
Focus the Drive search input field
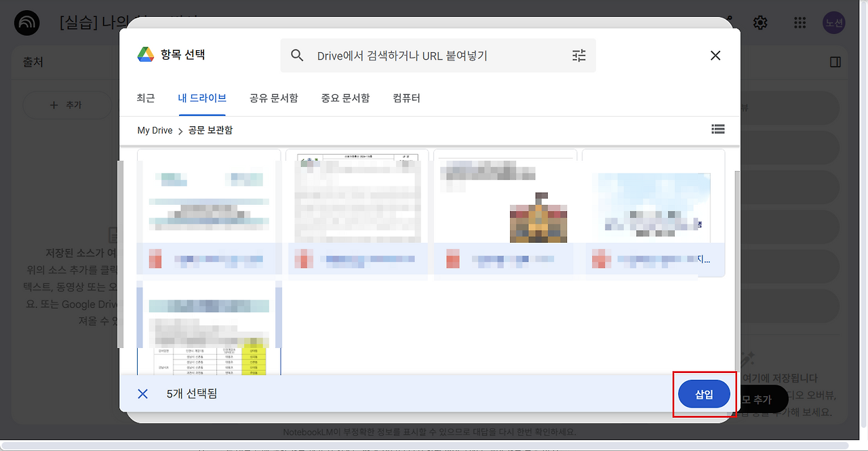pyautogui.click(x=438, y=56)
